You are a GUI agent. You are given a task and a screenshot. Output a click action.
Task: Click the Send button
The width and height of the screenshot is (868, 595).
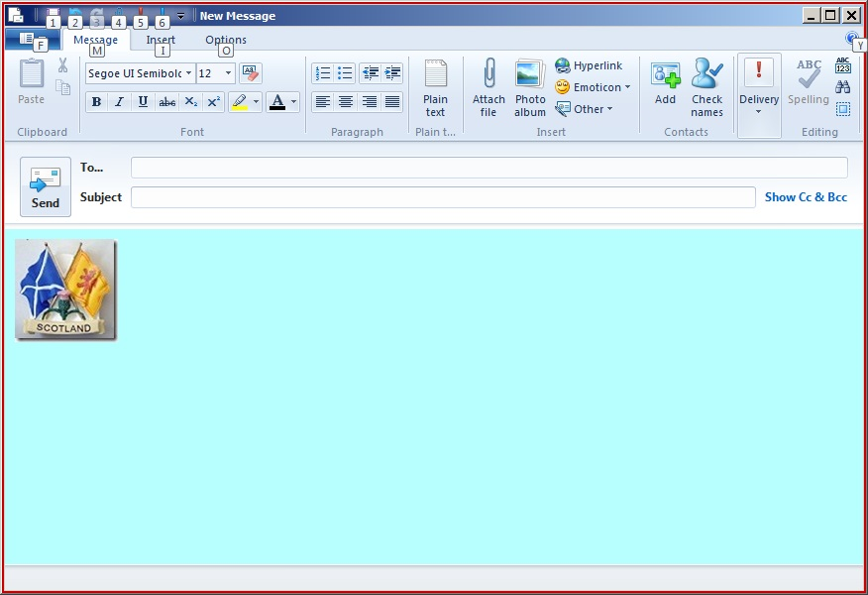(46, 186)
